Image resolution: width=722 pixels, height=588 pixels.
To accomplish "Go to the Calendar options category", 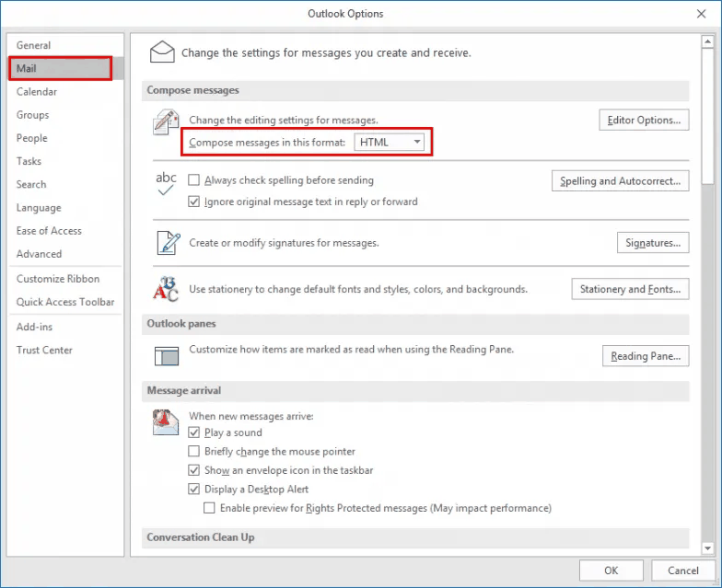I will 65,92.
